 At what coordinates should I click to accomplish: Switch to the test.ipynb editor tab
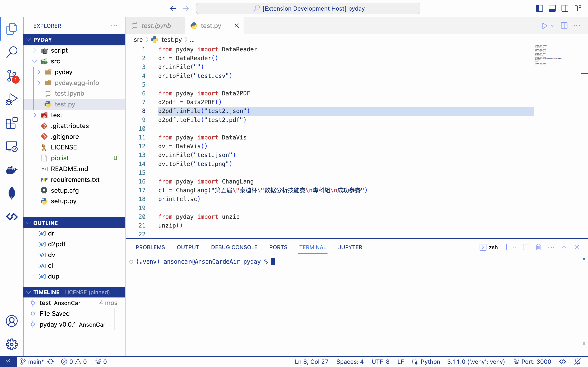(x=156, y=26)
